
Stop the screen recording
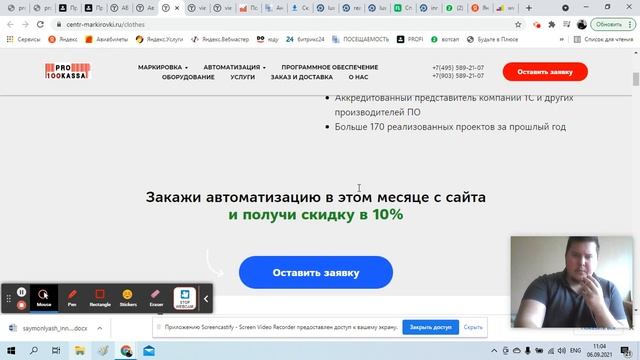coord(21,305)
